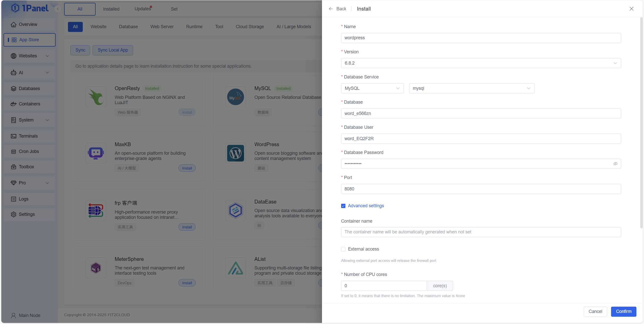Collapse sidebar with the arrow button
This screenshot has width=644, height=324.
(58, 9)
